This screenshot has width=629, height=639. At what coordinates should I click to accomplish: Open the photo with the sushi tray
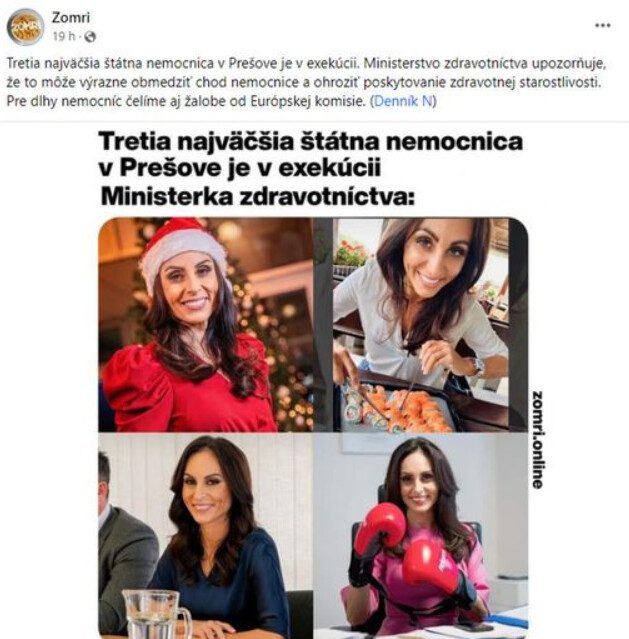point(421,325)
